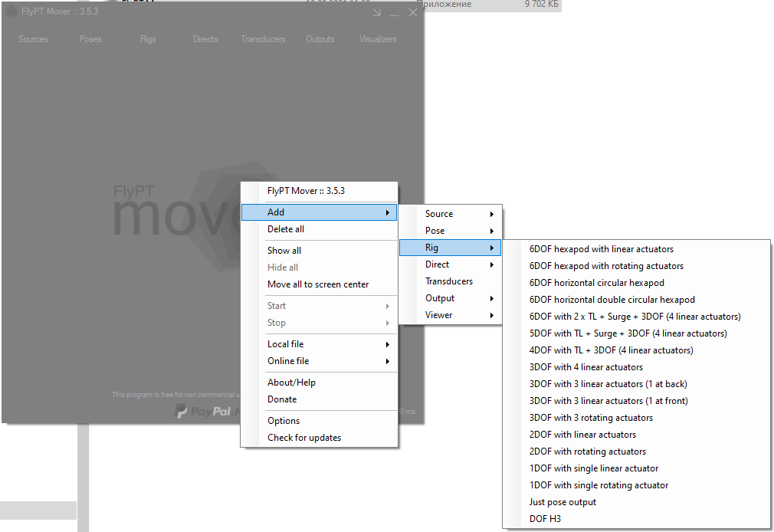Select Transducers in the Add submenu
The height and width of the screenshot is (532, 774).
(x=450, y=281)
